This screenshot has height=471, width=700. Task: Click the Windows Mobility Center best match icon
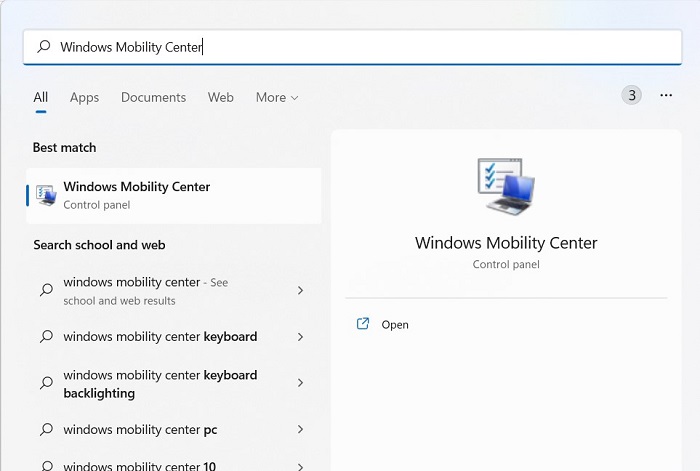point(46,195)
